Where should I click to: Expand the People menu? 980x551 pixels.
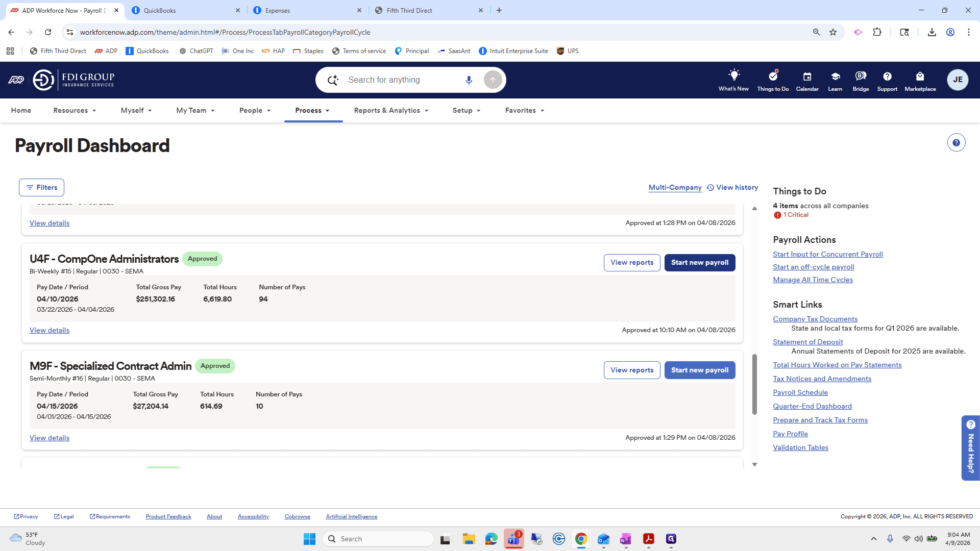(255, 110)
